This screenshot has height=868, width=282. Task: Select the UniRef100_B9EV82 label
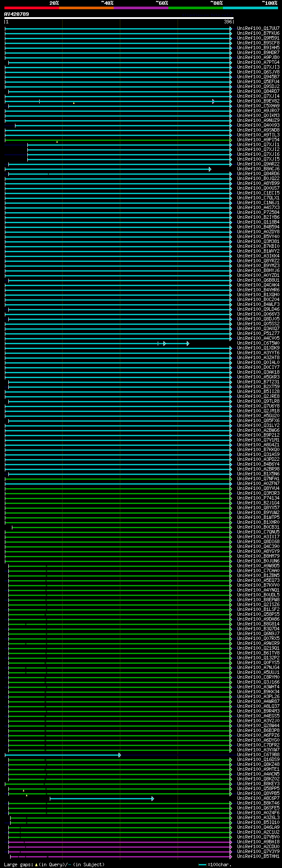coord(258,101)
